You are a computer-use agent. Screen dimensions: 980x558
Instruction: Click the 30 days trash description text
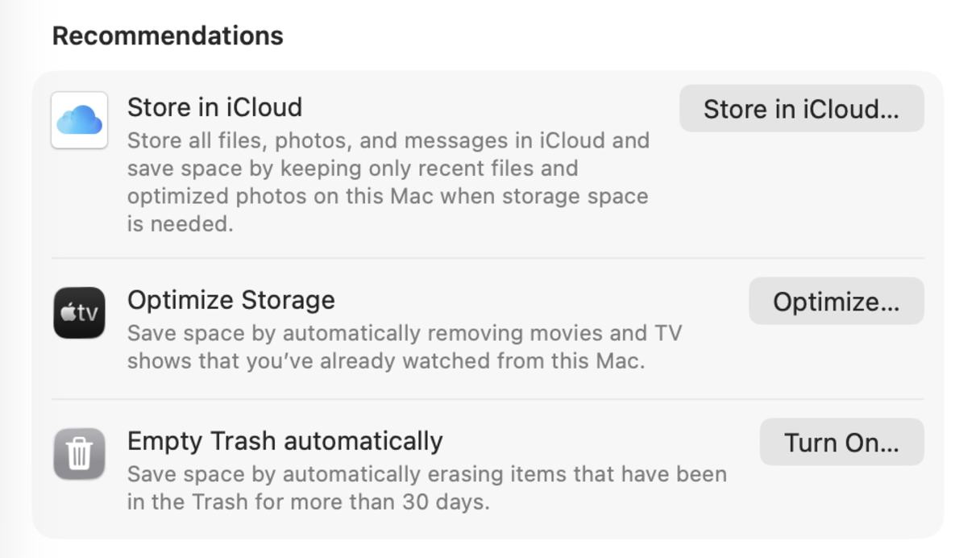click(426, 486)
